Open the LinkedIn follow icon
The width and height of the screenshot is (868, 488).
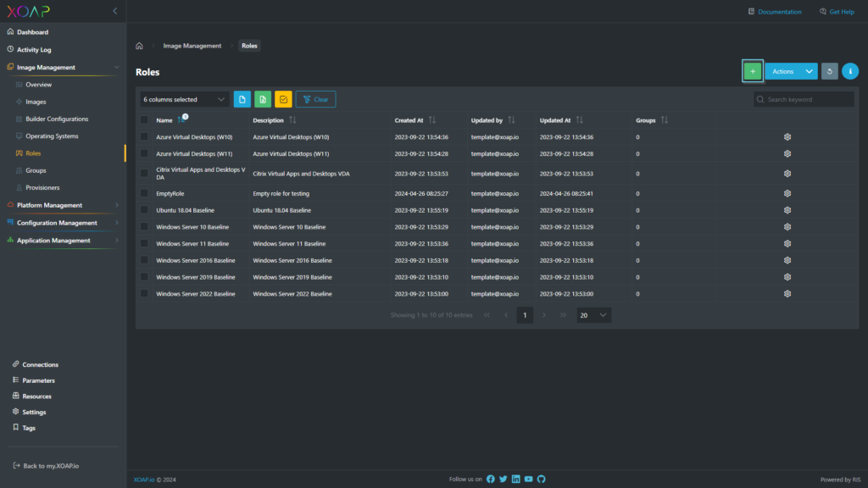[x=516, y=480]
